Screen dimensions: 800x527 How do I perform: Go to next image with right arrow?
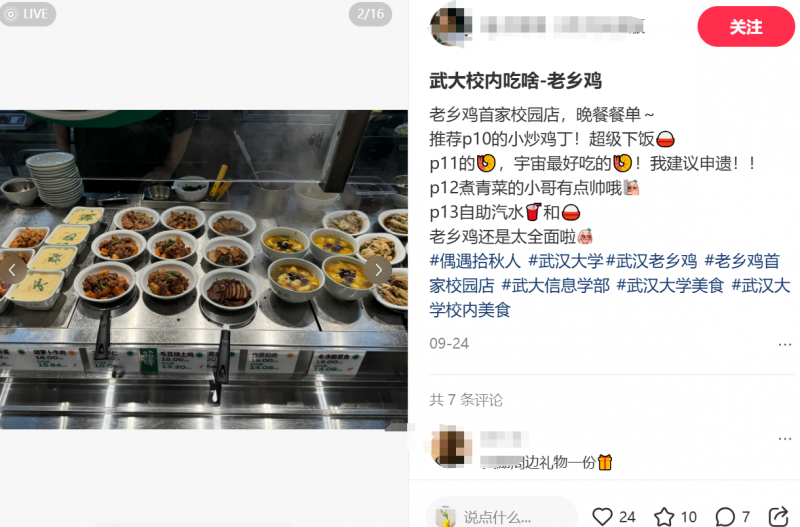(378, 270)
